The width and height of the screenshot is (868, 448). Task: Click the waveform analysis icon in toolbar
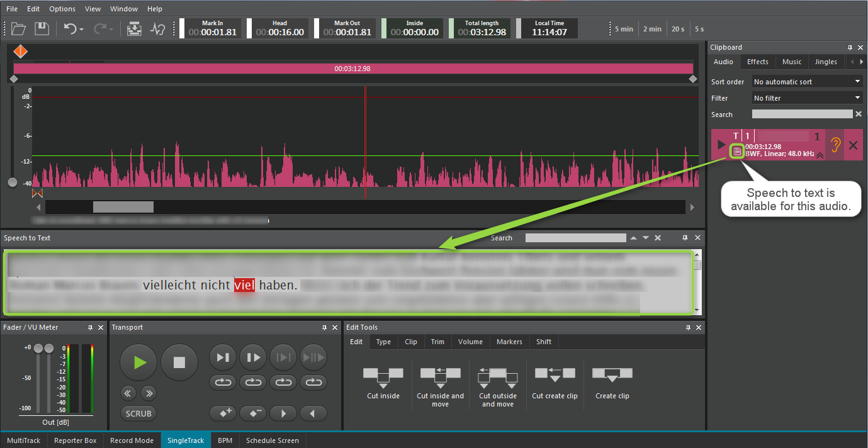coord(157,29)
